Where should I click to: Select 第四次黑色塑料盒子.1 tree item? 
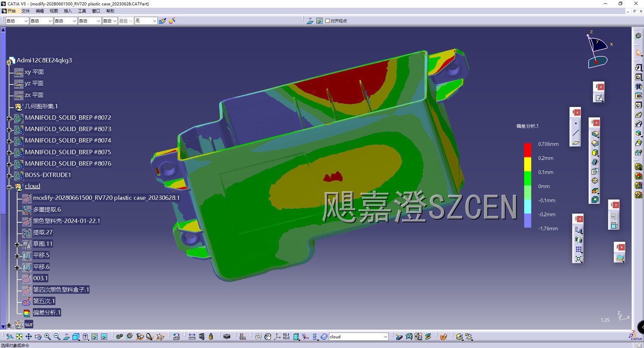tap(61, 290)
